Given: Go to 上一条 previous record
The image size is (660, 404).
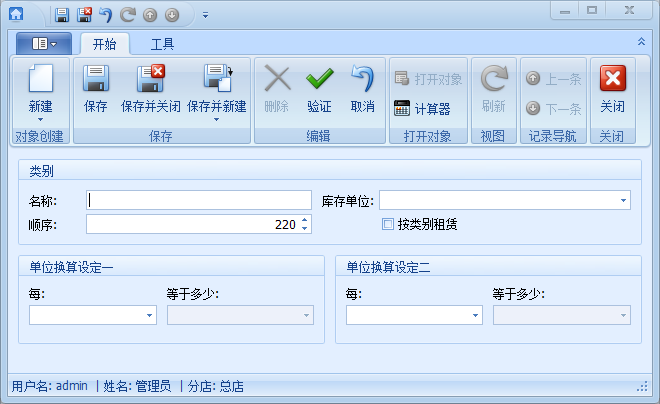Looking at the screenshot, I should pos(553,79).
